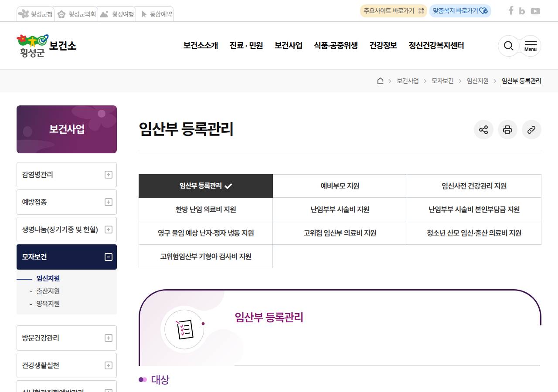Open 청소년 산모 임신·출산 의료비 지원 tab
The image size is (558, 392).
tap(474, 233)
